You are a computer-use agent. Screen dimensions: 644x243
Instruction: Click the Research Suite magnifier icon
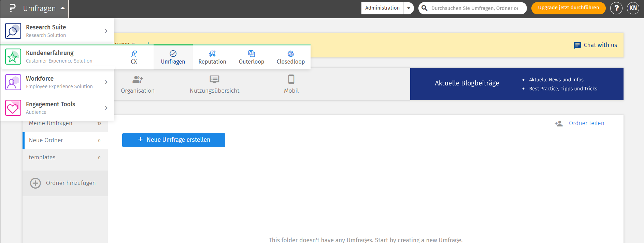click(13, 31)
